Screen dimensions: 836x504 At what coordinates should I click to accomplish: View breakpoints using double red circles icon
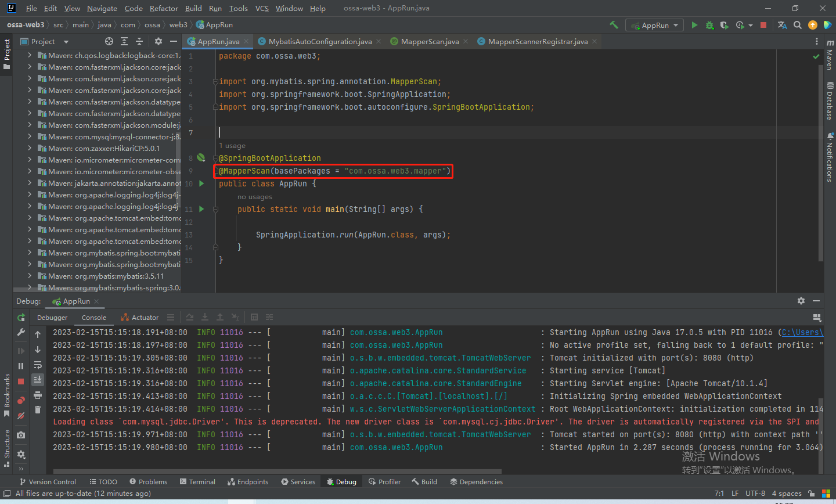21,401
